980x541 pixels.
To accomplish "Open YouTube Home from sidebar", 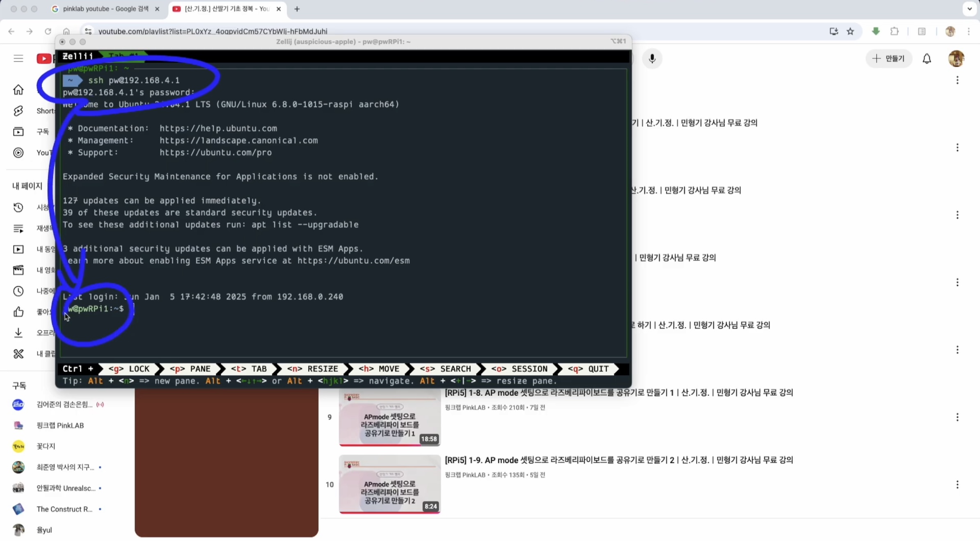I will [x=18, y=89].
